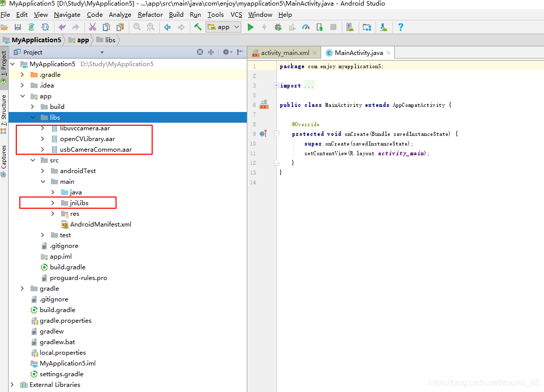Open the Refactor menu
This screenshot has height=392, width=544.
[150, 14]
